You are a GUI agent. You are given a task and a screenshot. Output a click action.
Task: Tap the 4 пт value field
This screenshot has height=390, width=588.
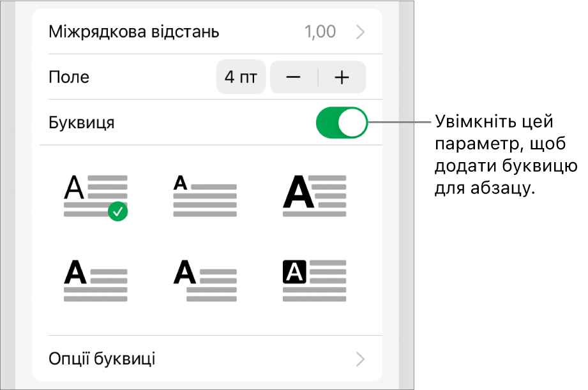tap(241, 77)
